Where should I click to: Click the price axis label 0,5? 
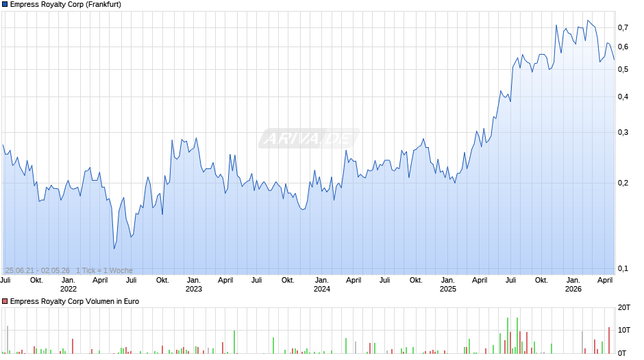pos(623,69)
